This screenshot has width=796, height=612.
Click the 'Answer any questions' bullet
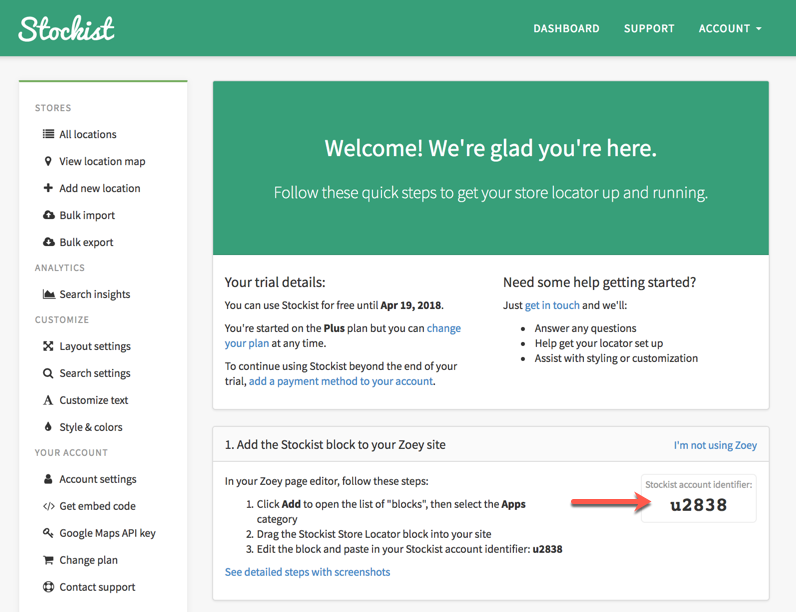[585, 328]
